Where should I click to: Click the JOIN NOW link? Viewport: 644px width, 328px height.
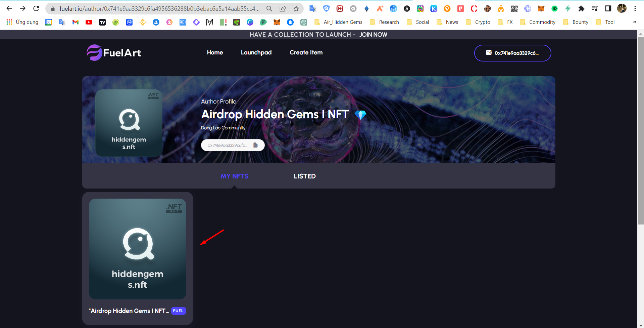click(373, 35)
